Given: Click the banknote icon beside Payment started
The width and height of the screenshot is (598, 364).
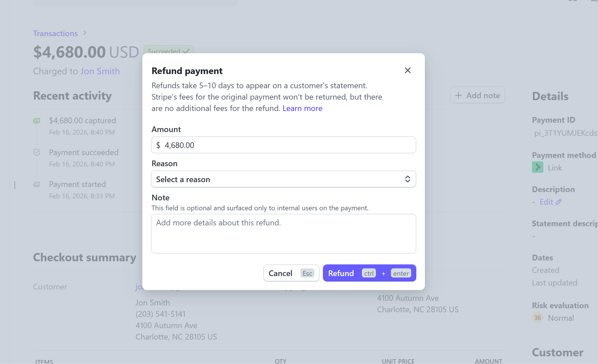Looking at the screenshot, I should tap(37, 184).
